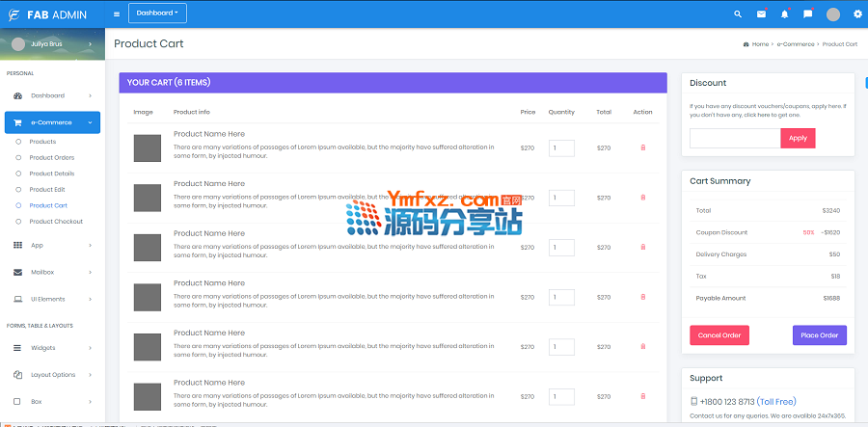This screenshot has height=427, width=868.
Task: Open Product Details sidebar item
Action: (51, 173)
